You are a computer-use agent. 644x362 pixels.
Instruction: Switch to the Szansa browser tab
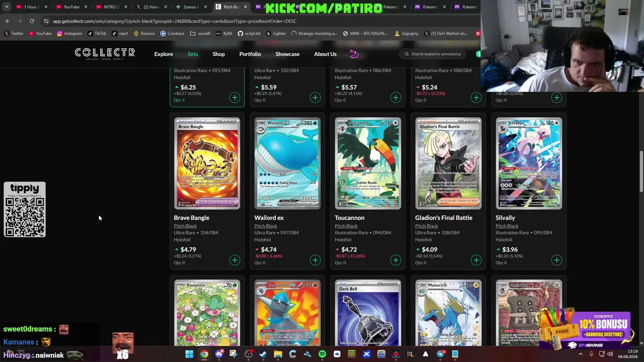point(192,7)
